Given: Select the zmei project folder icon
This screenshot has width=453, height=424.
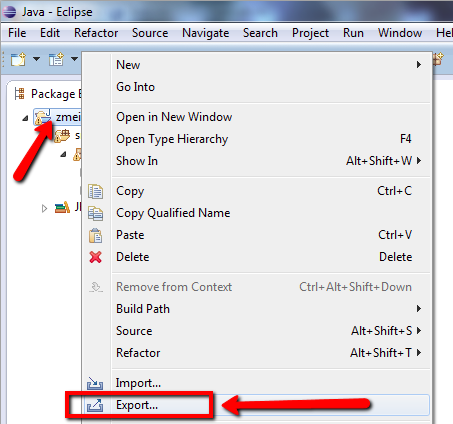Looking at the screenshot, I should (x=43, y=117).
